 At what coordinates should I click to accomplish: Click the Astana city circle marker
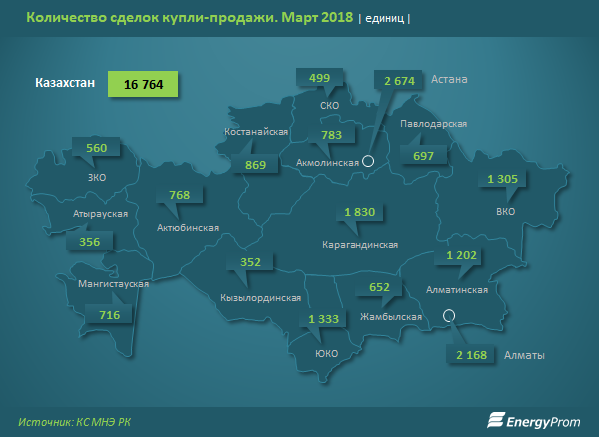[368, 161]
